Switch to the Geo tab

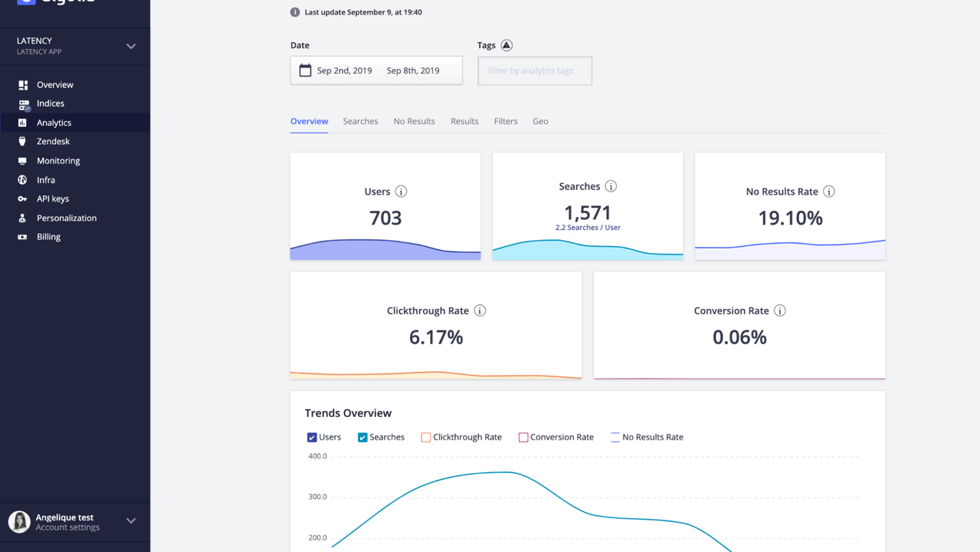click(x=540, y=121)
